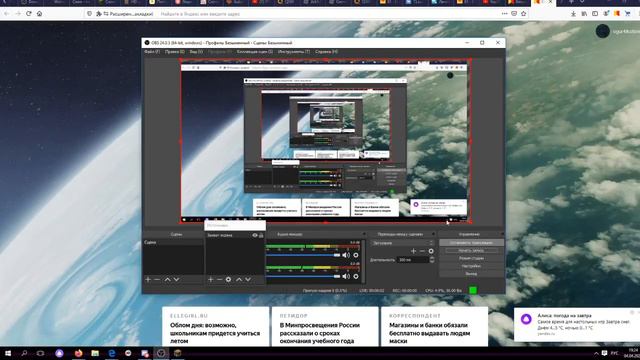Move source down in Sources panel
640x360 pixels.
(x=248, y=280)
